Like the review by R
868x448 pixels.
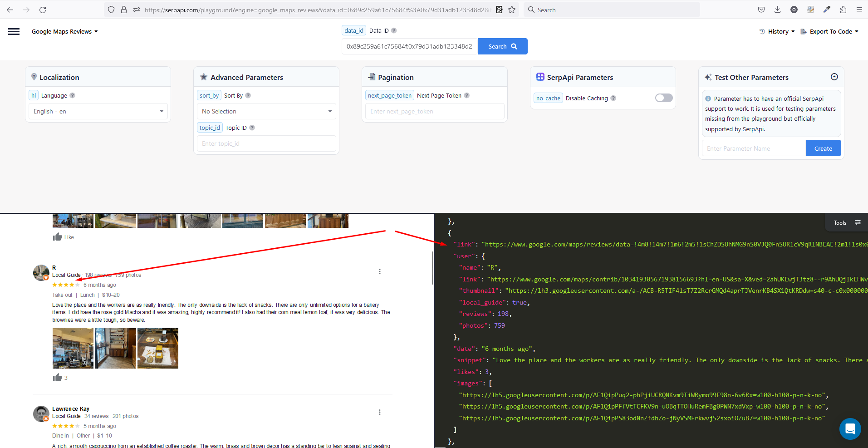[x=58, y=377]
